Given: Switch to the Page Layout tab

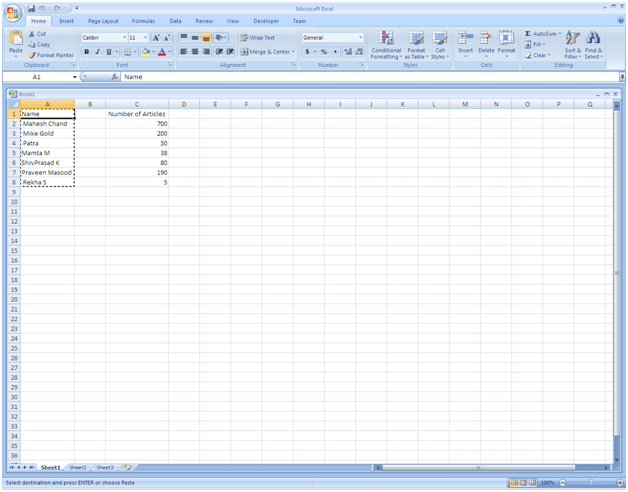Looking at the screenshot, I should coord(102,20).
